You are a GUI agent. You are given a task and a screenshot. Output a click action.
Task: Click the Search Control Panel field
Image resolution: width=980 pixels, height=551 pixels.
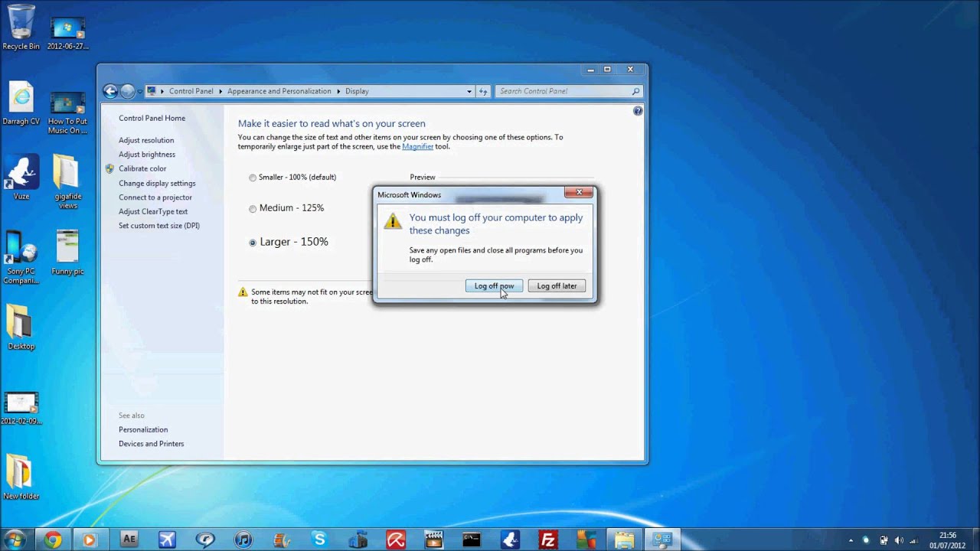[568, 91]
